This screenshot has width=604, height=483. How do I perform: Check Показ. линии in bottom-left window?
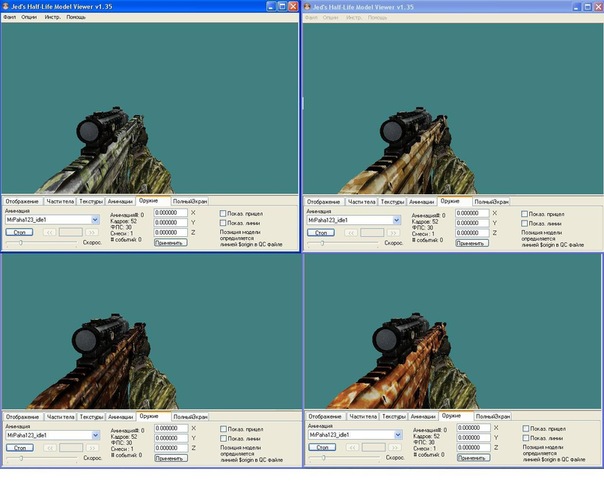click(223, 439)
